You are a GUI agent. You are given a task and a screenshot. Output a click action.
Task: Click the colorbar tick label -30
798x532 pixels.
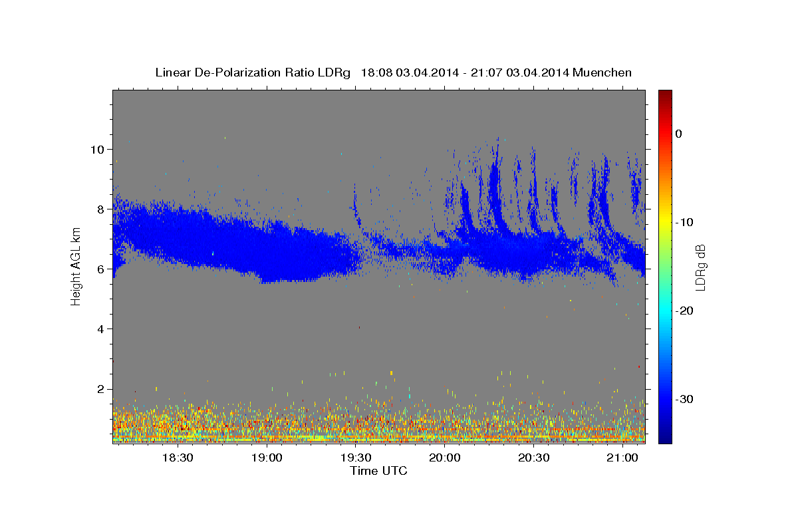(x=684, y=399)
